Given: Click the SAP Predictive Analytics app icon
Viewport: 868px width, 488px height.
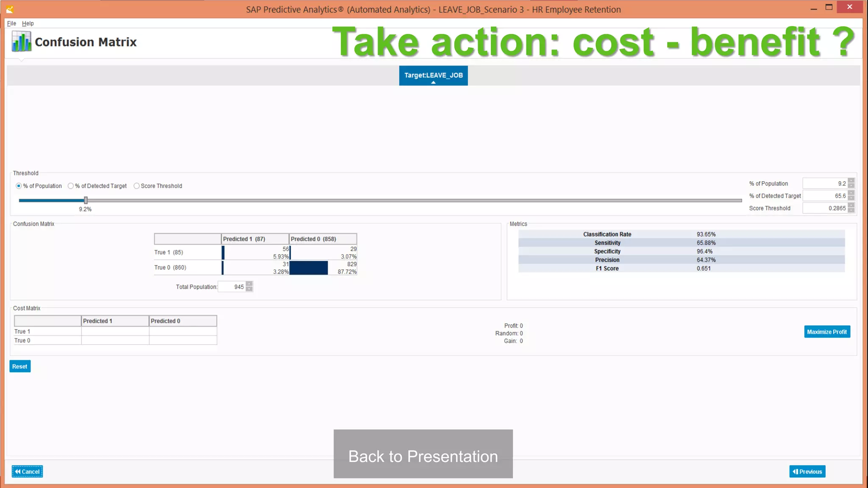Looking at the screenshot, I should coord(10,9).
